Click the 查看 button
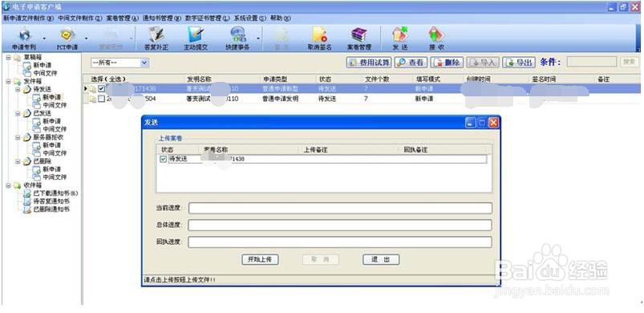This screenshot has width=644, height=313. (411, 63)
